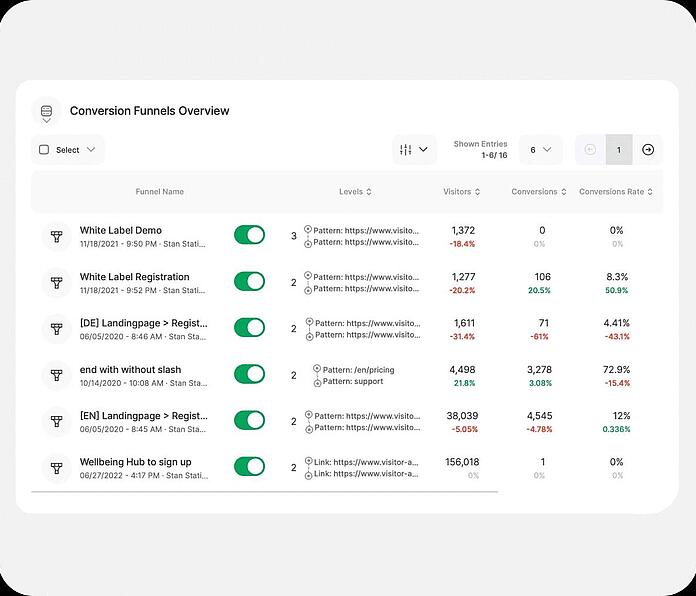
Task: Switch off end with without slash funnel
Action: pos(249,374)
